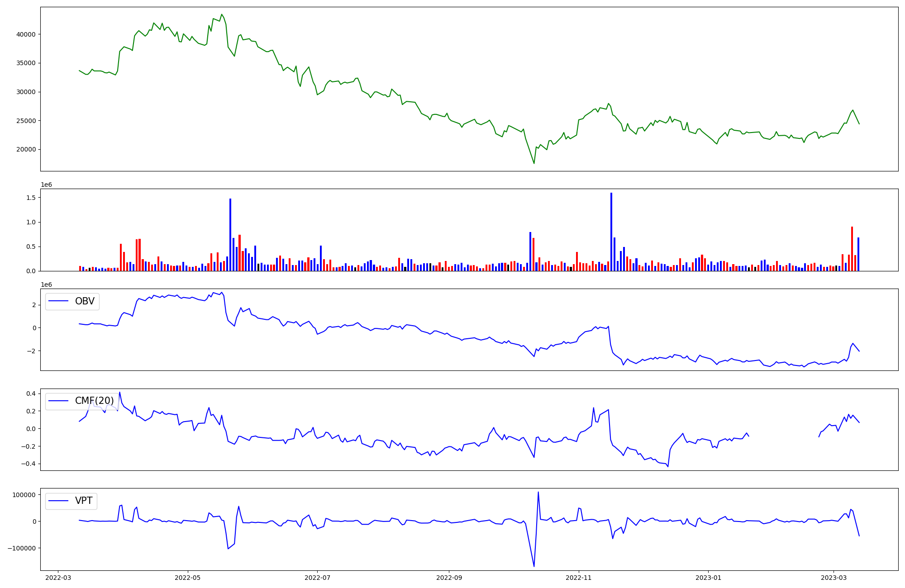Click the blue line sample in VPT legend
The width and height of the screenshot is (905, 588).
[58, 501]
